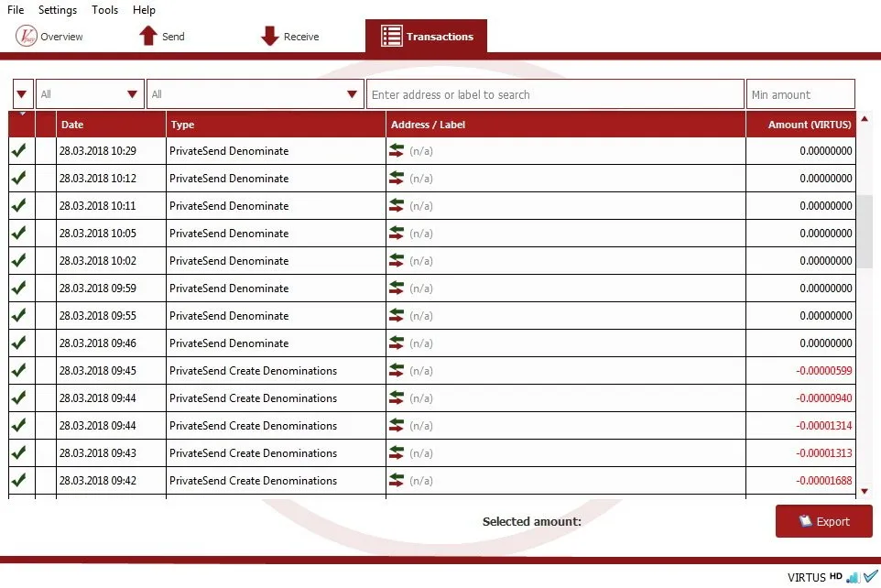The width and height of the screenshot is (881, 588).
Task: Click the mixing arrows icon in 10:05 row
Action: click(x=397, y=234)
